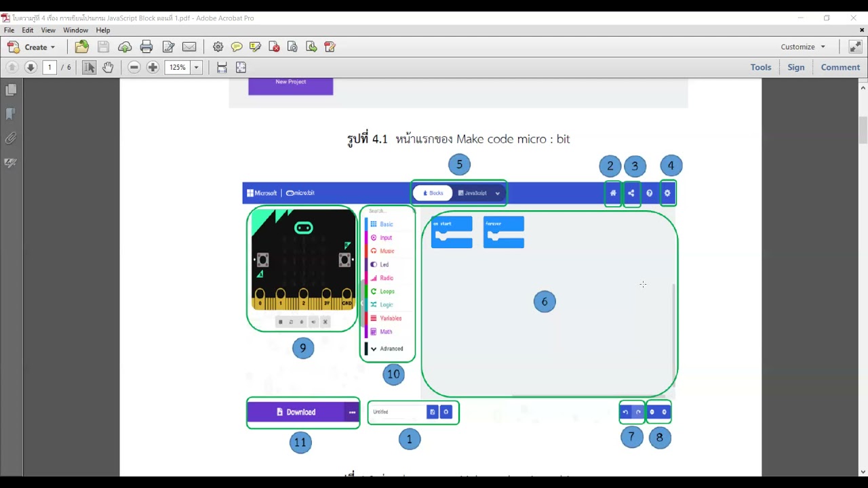The image size is (868, 488).
Task: Click 'Variables' in the figure's block list
Action: point(391,318)
